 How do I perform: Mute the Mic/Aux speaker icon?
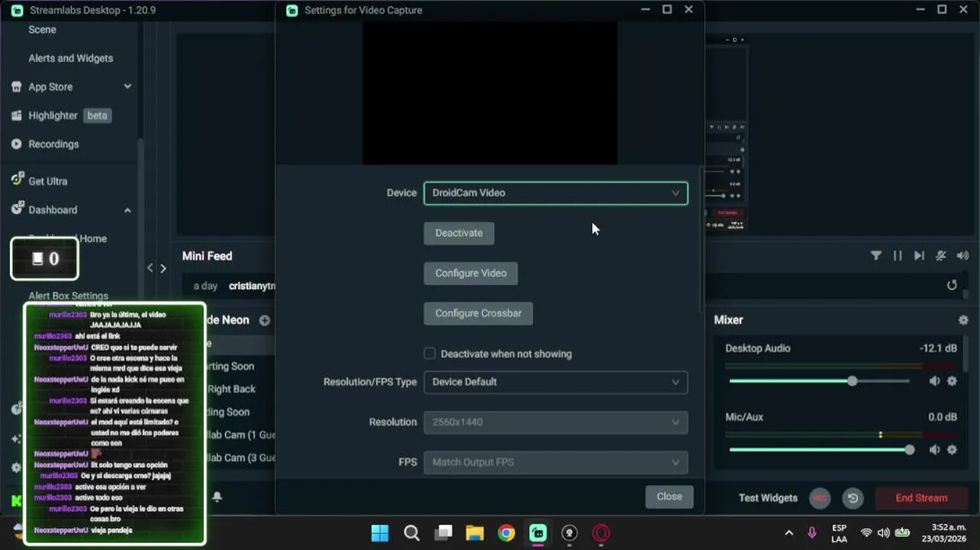click(934, 450)
